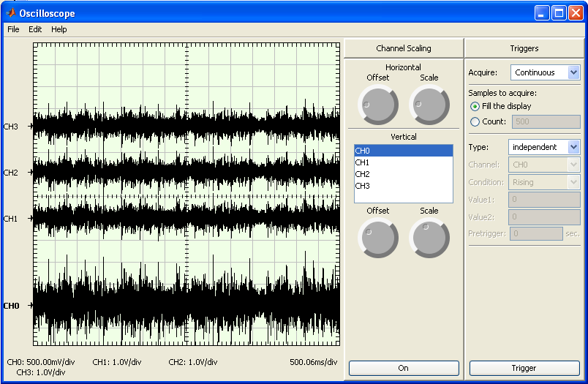The image size is (588, 384).
Task: Select the Triggers panel header
Action: click(x=524, y=48)
